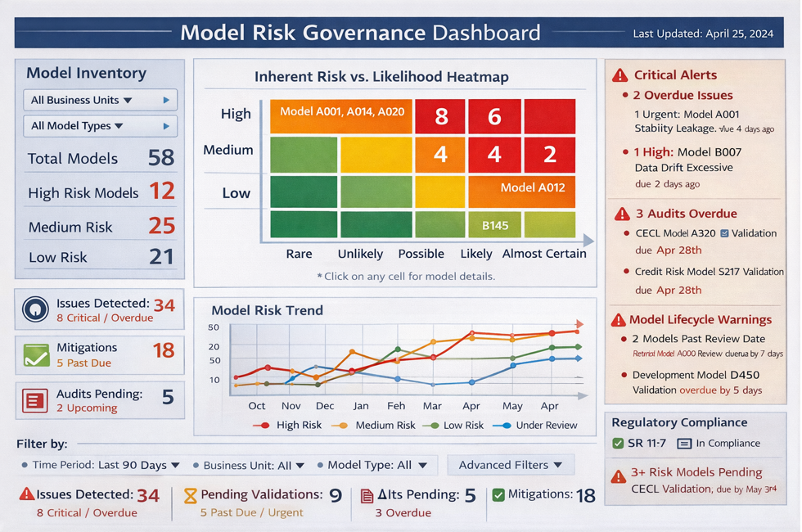This screenshot has height=532, width=802.
Task: Click the CECL Validation due May 3rd text
Action: pyautogui.click(x=704, y=489)
